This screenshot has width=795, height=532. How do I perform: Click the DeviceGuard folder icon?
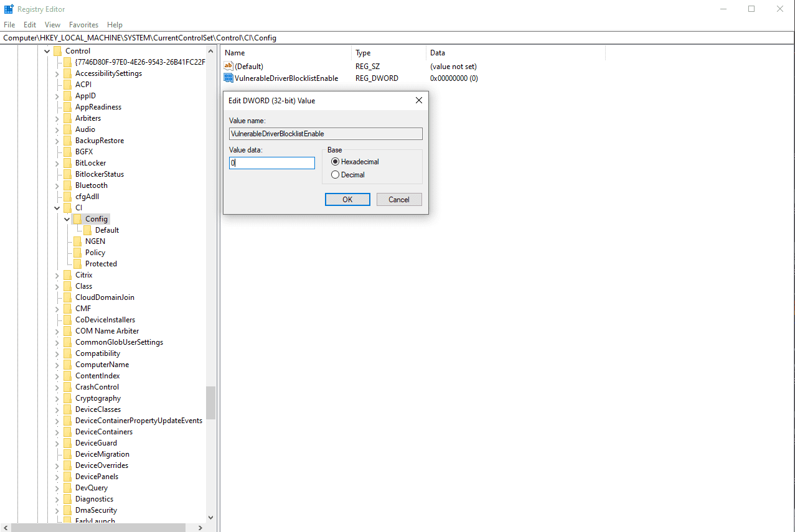(67, 443)
